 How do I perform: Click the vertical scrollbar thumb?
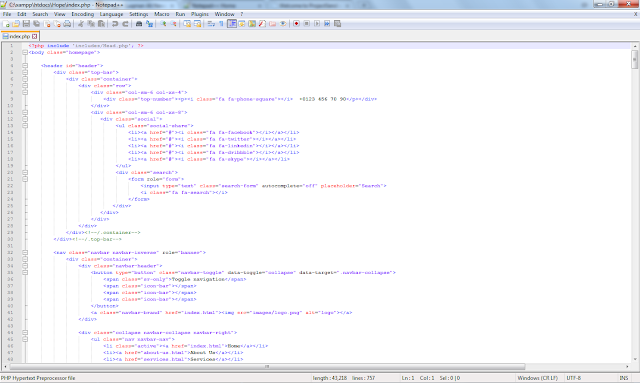[634, 60]
